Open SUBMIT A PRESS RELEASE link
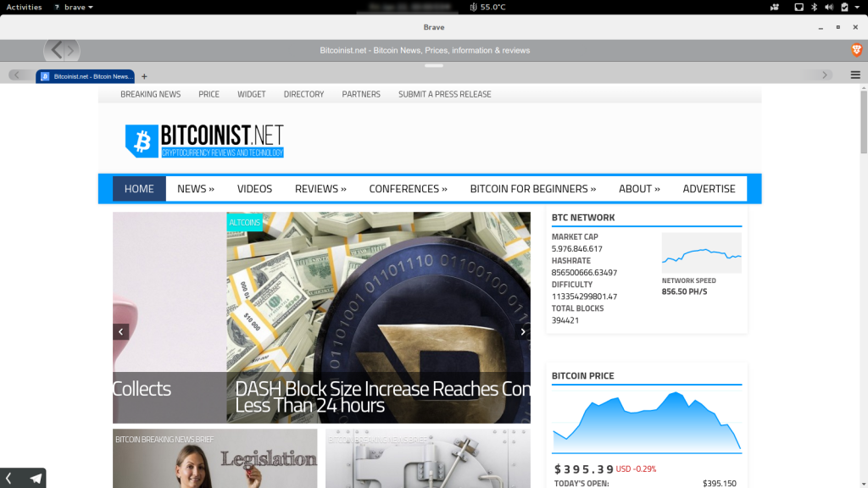The height and width of the screenshot is (488, 868). tap(444, 94)
